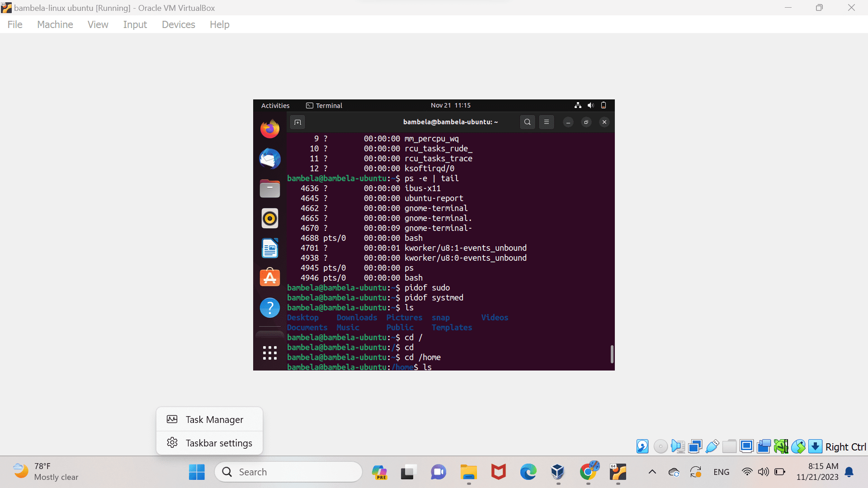Click the VirtualBox audio status icon
This screenshot has height=488, width=868.
(x=678, y=446)
